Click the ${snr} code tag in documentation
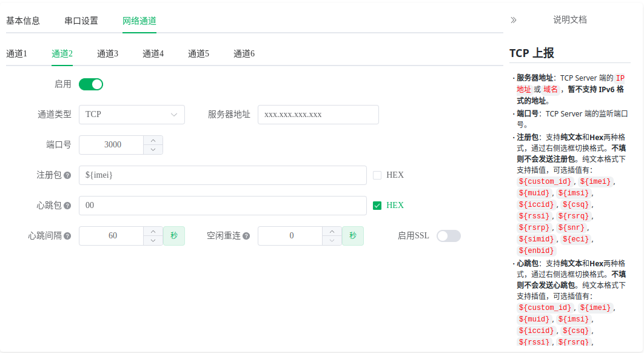Viewport: 644px width, 353px height. [571, 227]
